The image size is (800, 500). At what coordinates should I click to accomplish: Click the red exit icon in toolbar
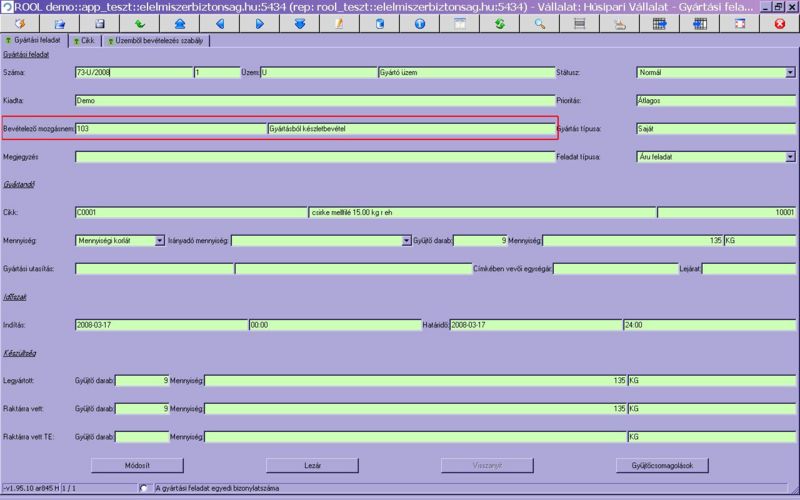(x=780, y=23)
